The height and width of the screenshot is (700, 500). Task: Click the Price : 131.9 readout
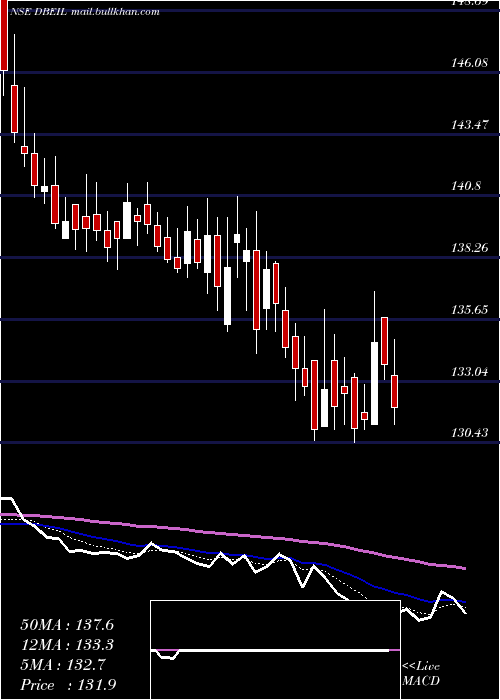point(69,685)
